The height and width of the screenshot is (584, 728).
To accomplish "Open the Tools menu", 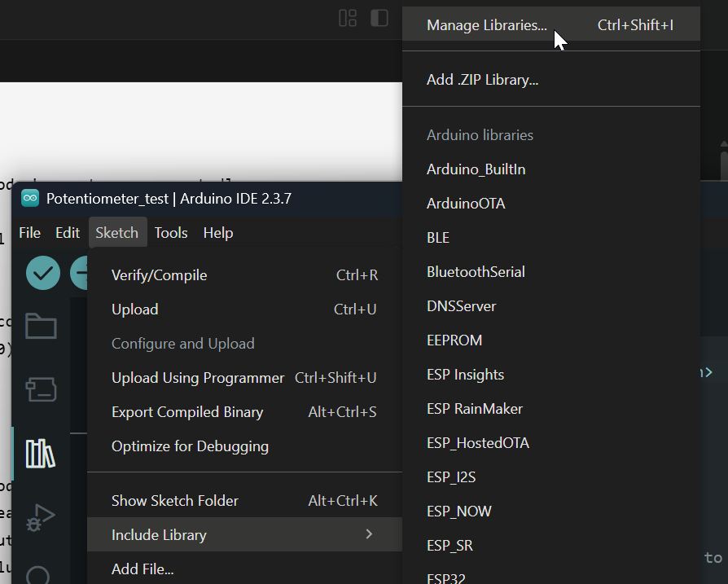I will (x=171, y=233).
